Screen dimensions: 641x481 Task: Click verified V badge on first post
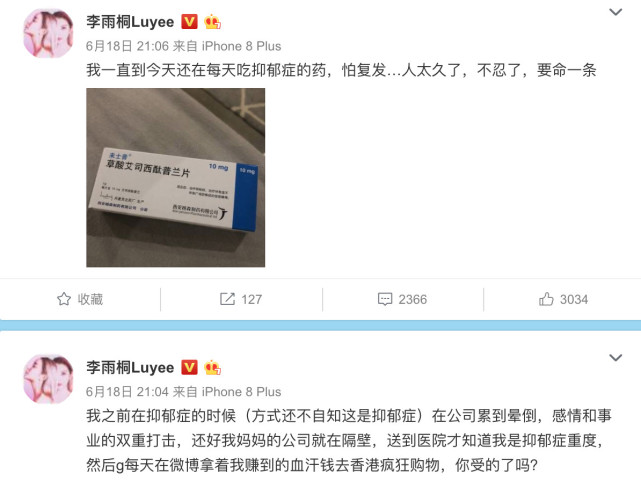189,22
